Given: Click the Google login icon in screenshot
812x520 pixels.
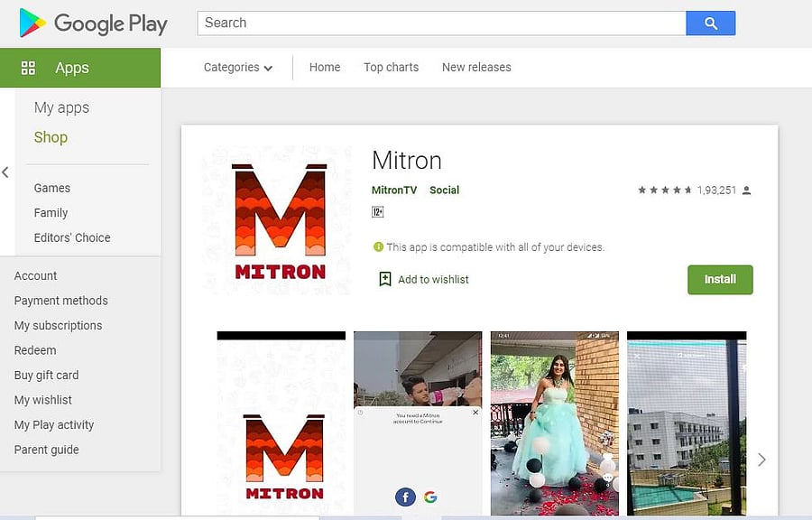Looking at the screenshot, I should tap(430, 497).
